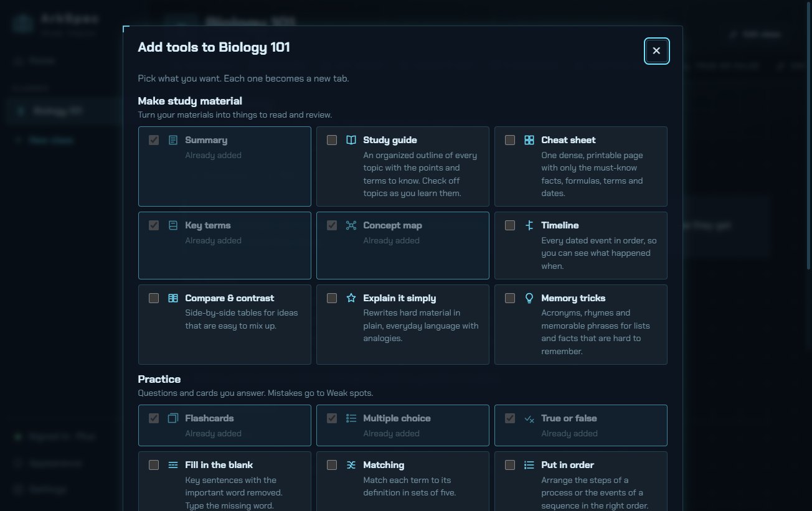Check the Explain it simply checkbox
The width and height of the screenshot is (812, 511).
tap(332, 298)
